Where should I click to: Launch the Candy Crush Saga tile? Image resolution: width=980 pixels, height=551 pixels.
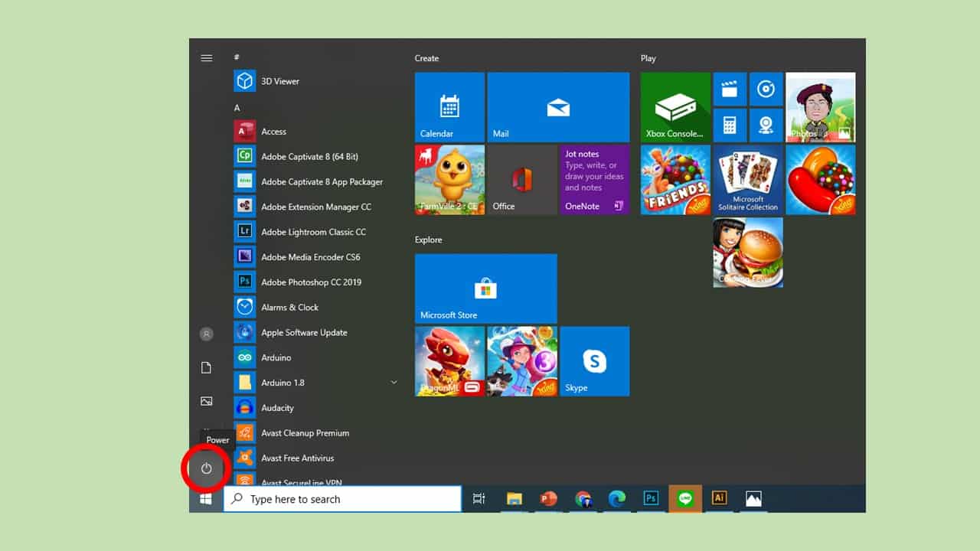pos(821,180)
